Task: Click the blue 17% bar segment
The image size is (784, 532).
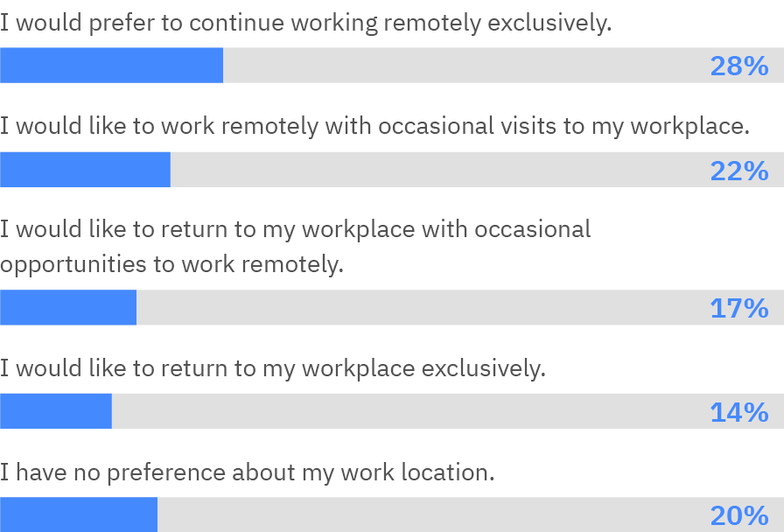Action: click(x=68, y=308)
